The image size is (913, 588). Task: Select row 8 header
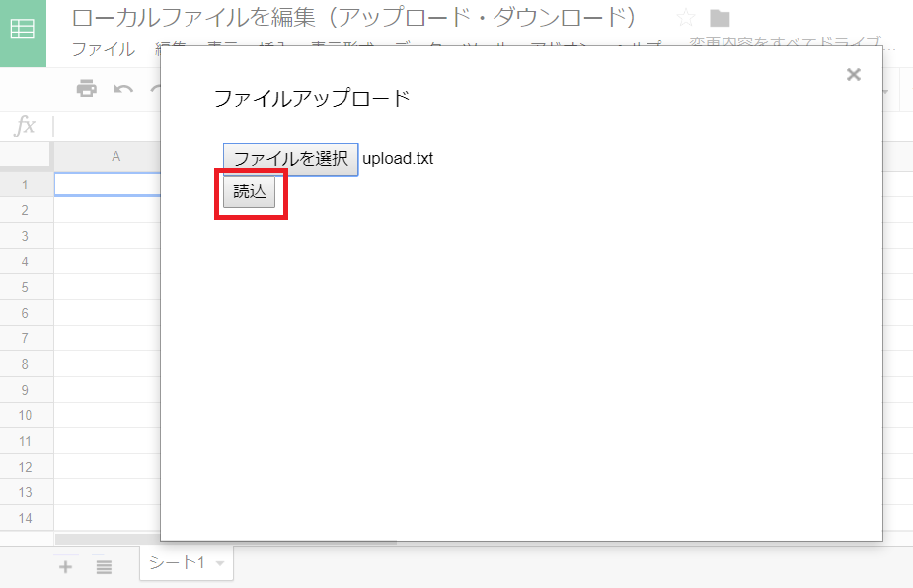click(x=25, y=364)
